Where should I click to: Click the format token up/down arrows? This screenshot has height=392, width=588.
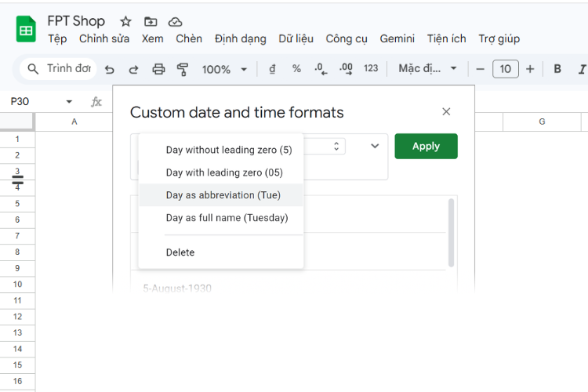[336, 147]
